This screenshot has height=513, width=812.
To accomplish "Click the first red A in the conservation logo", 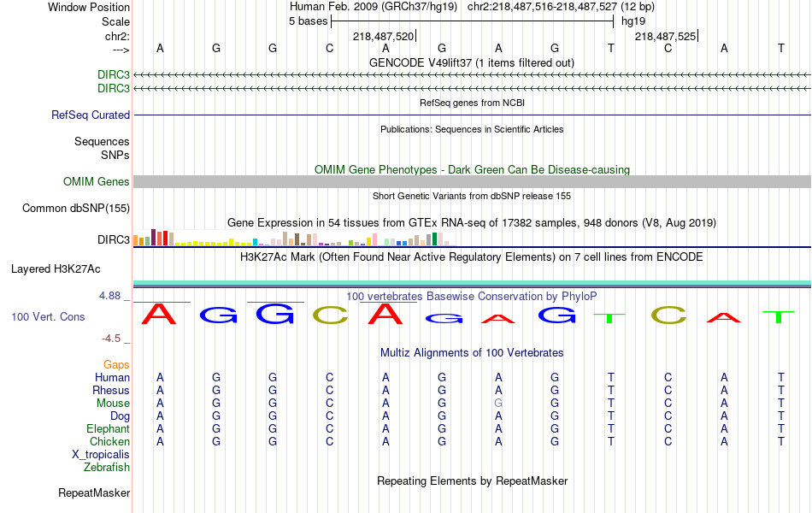I will pos(159,314).
